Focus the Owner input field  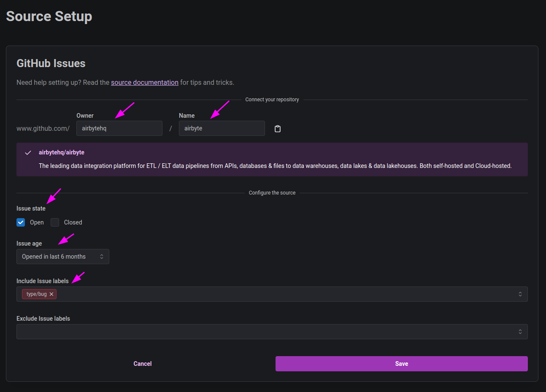click(119, 128)
